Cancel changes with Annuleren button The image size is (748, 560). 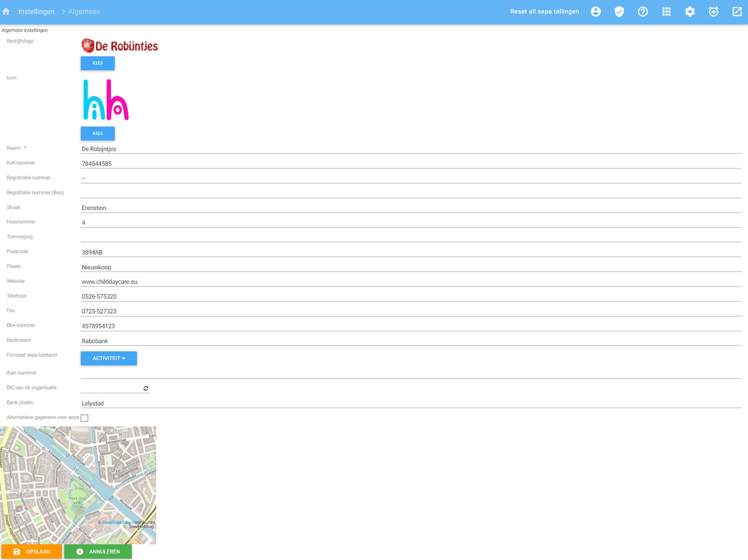pyautogui.click(x=98, y=552)
